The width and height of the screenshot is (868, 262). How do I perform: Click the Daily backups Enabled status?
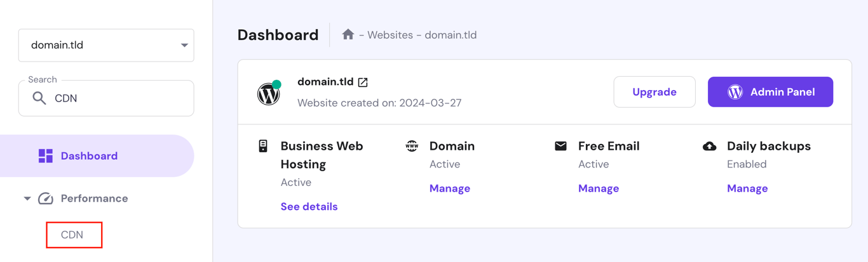747,164
